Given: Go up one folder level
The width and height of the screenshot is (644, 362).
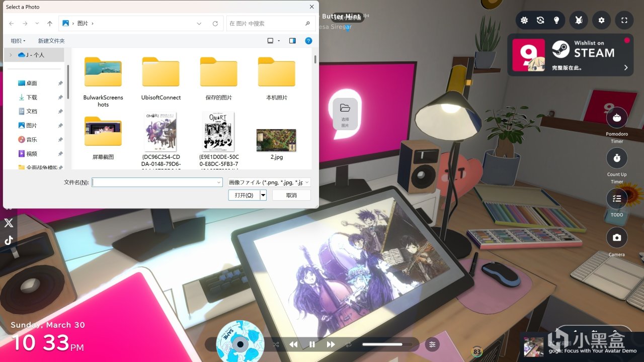Looking at the screenshot, I should 50,24.
